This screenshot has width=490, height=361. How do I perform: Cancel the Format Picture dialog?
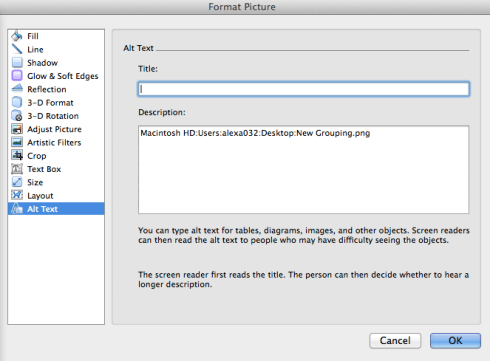pyautogui.click(x=395, y=341)
